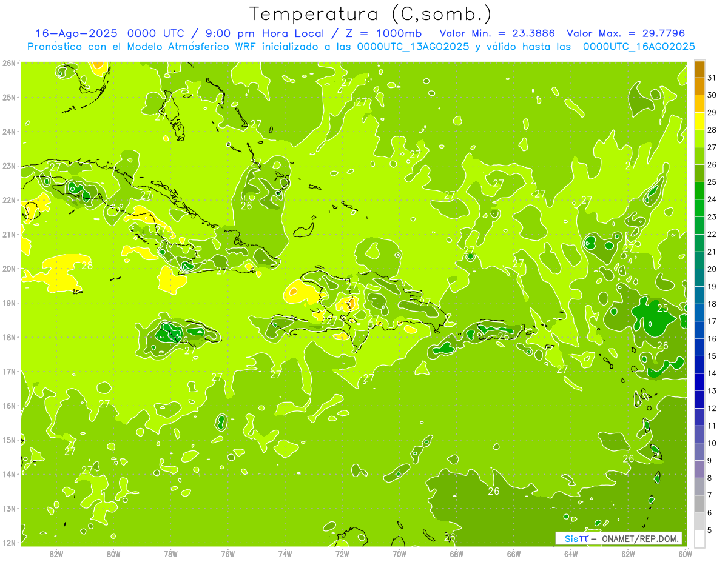Click the legend value '31'

pos(712,78)
